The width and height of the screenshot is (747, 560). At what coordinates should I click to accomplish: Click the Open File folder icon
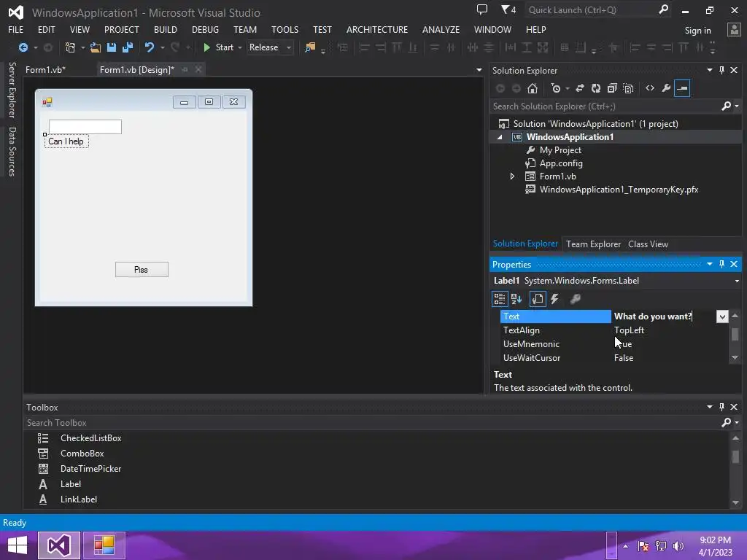click(x=96, y=47)
